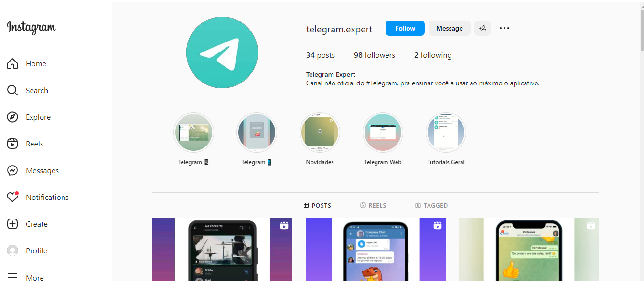This screenshot has width=644, height=281.
Task: Open the Telegram Web story highlight
Action: point(383,133)
